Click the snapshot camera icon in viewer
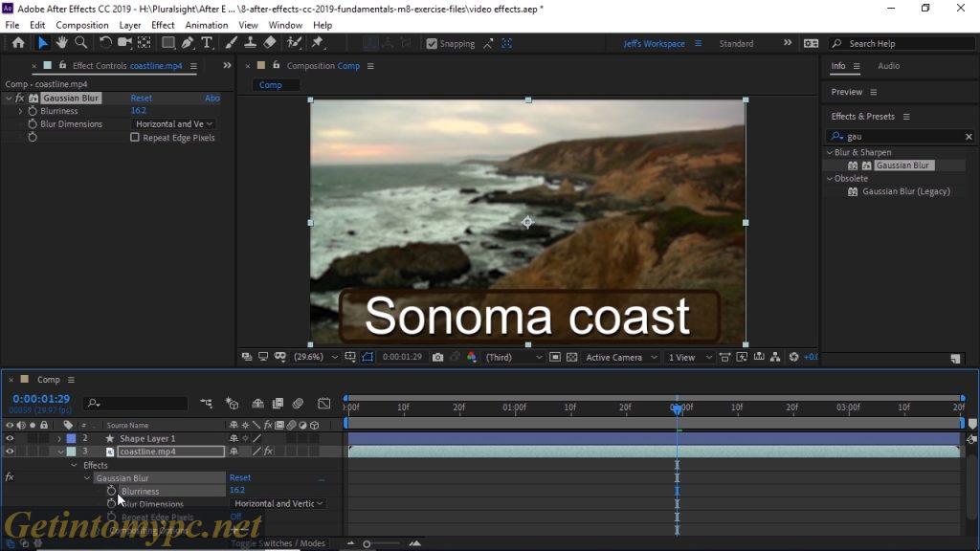Viewport: 980px width, 551px height. [437, 358]
